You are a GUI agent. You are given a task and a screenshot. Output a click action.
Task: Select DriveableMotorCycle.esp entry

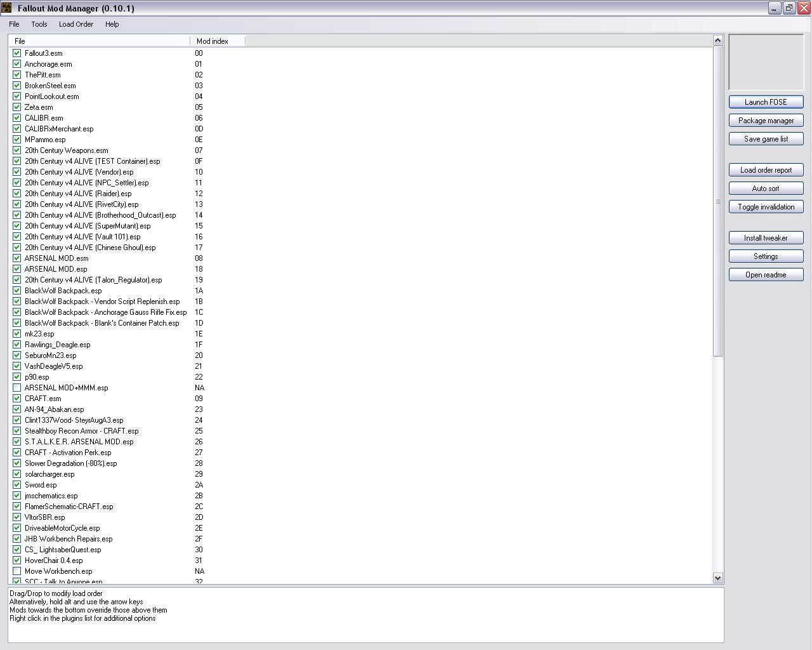[62, 528]
